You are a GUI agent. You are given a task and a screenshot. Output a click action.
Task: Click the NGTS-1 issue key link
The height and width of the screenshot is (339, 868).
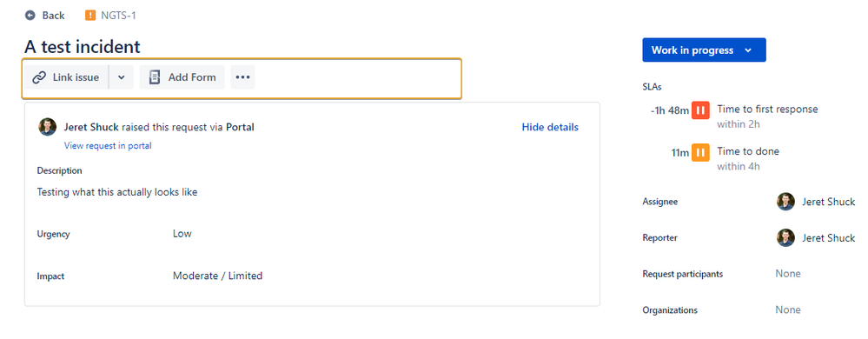pos(118,16)
